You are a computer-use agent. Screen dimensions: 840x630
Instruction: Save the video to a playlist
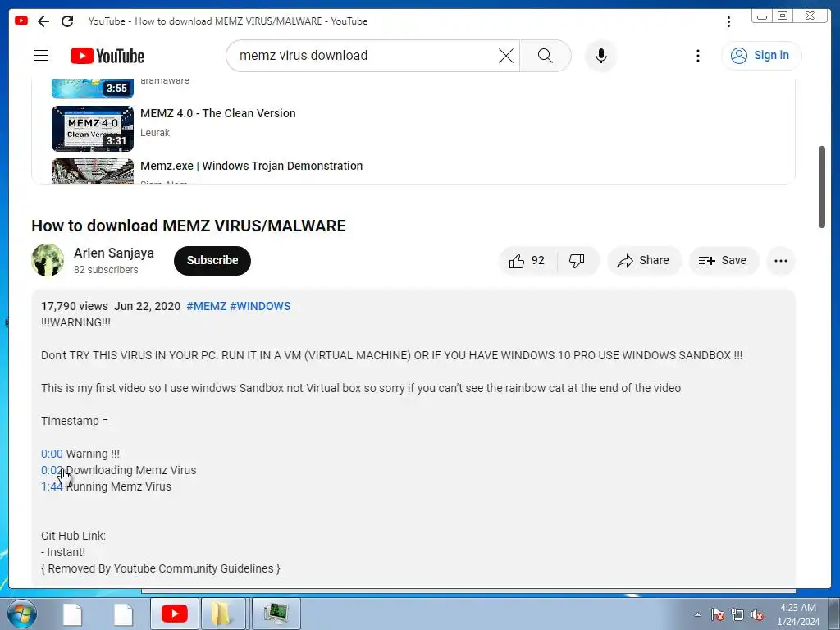coord(723,261)
